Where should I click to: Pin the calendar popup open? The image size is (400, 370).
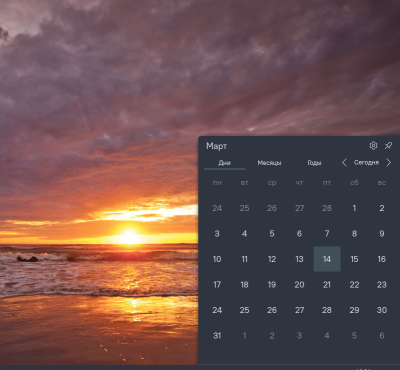pyautogui.click(x=388, y=146)
